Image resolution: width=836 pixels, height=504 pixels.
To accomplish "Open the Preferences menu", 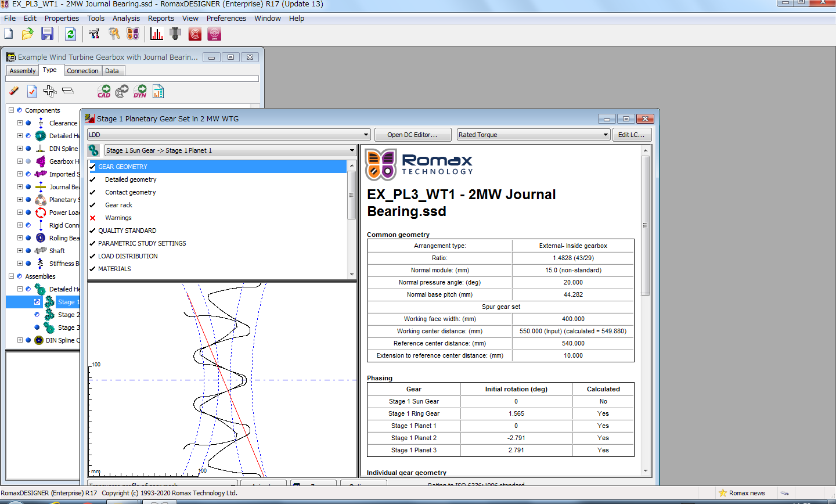I will 226,19.
